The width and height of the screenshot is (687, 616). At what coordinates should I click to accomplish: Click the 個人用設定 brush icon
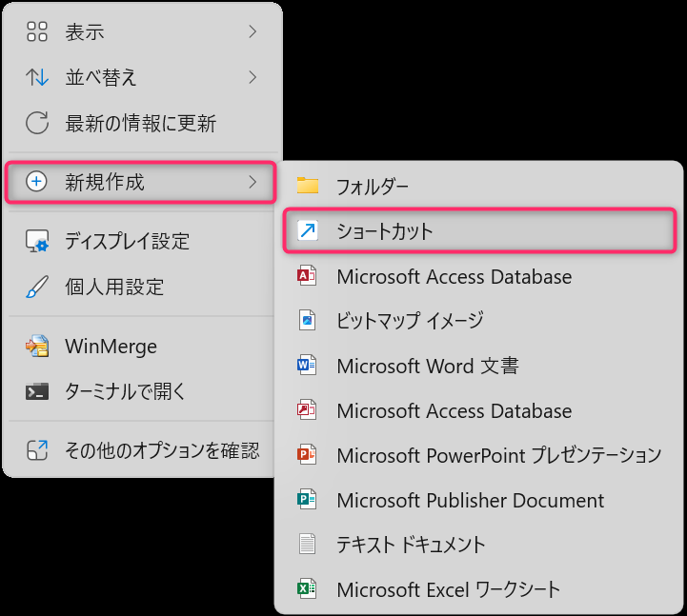click(x=37, y=287)
